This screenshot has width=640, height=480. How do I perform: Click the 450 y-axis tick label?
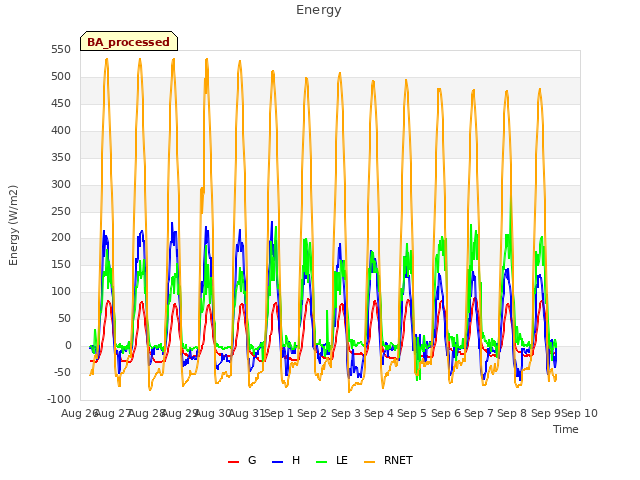click(x=61, y=104)
